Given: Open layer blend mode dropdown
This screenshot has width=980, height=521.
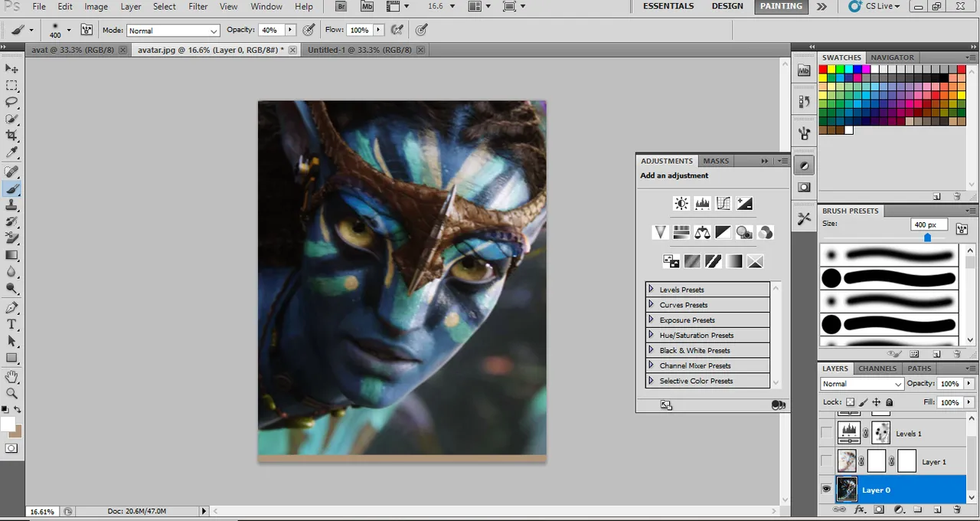Looking at the screenshot, I should [862, 384].
